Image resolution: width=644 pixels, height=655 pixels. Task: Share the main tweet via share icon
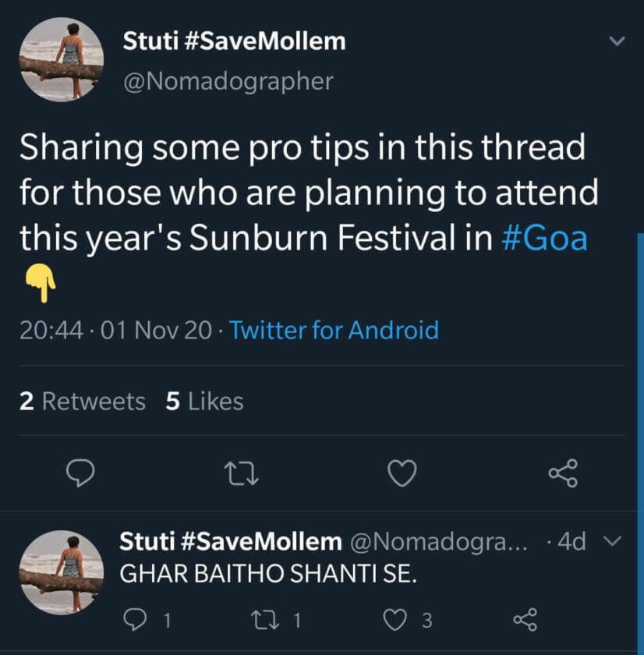(563, 473)
